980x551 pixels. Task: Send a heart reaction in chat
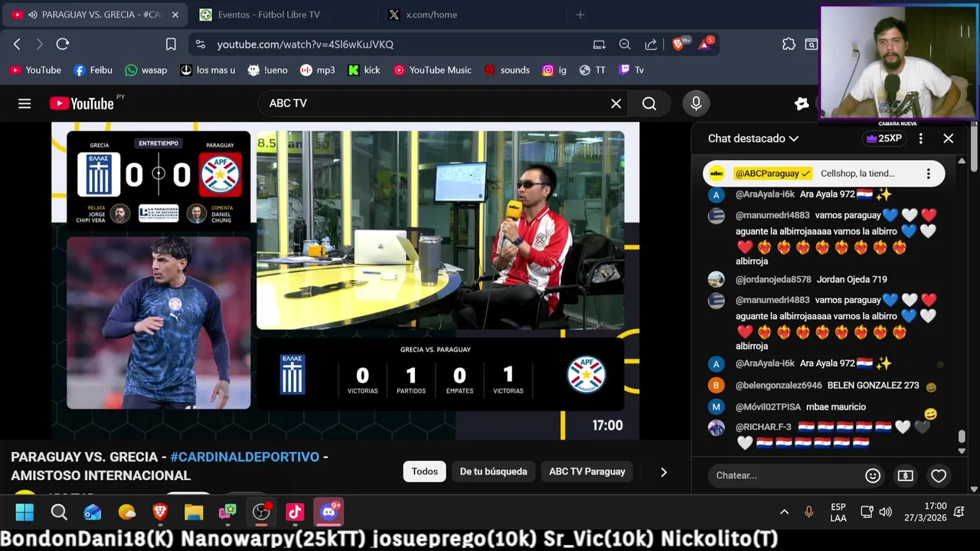coord(939,475)
